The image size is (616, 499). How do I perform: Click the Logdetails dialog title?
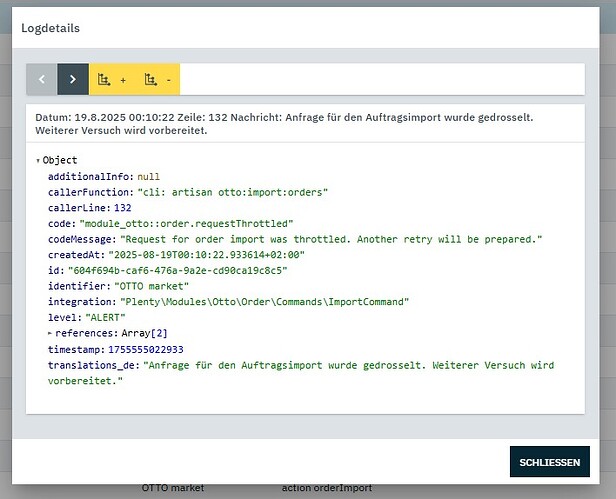pos(50,28)
